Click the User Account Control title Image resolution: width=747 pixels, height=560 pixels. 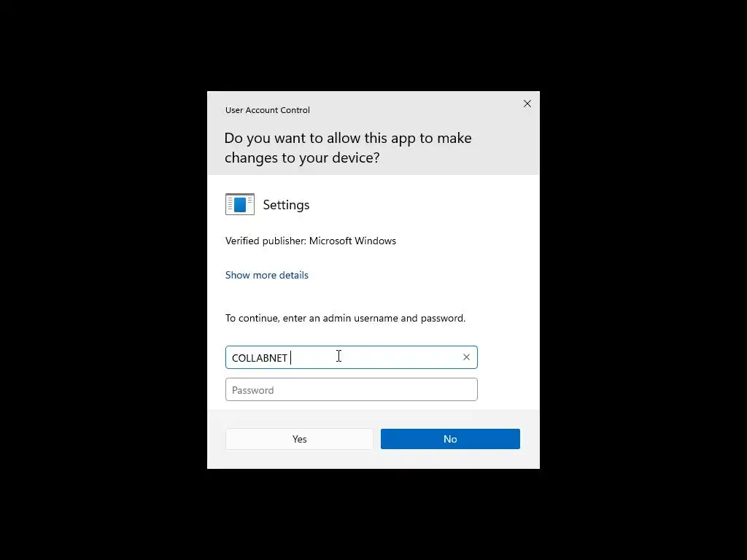point(267,110)
